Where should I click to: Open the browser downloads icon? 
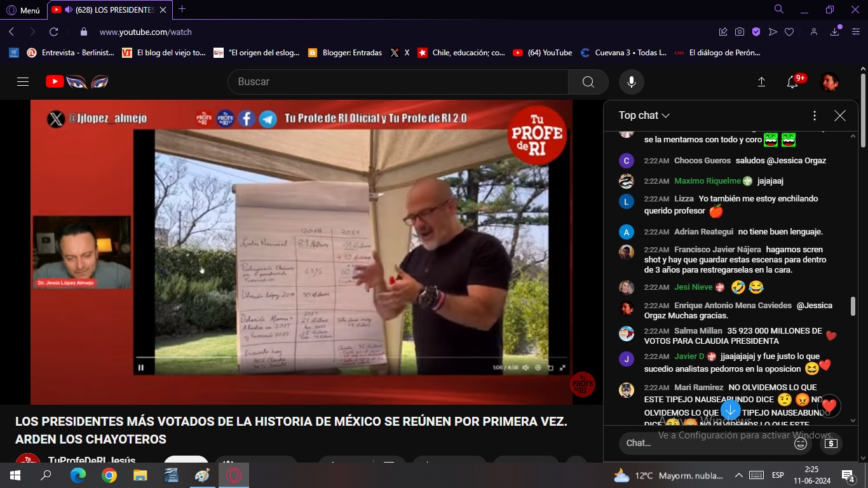835,32
